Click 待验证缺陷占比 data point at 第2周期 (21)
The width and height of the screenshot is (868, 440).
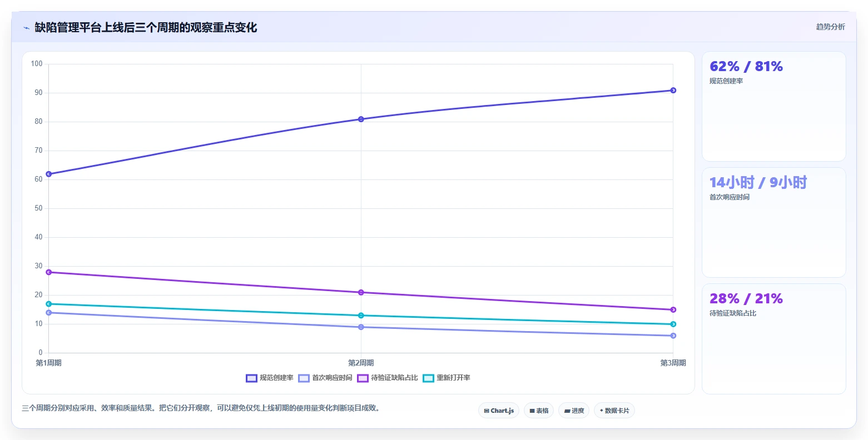[x=361, y=292]
